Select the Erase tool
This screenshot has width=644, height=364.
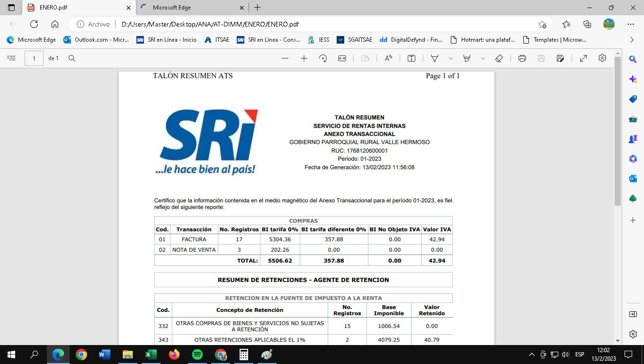(499, 58)
